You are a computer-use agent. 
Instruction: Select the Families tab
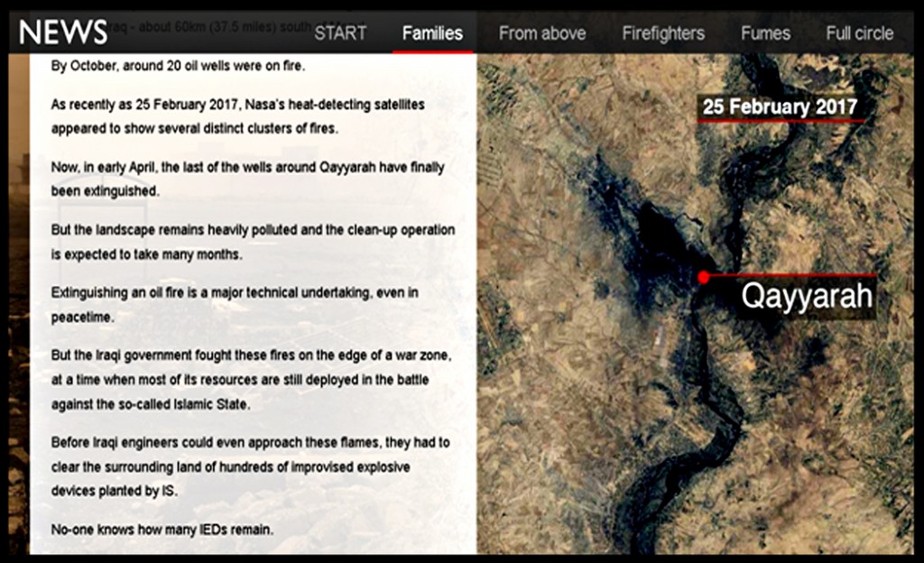click(x=432, y=33)
